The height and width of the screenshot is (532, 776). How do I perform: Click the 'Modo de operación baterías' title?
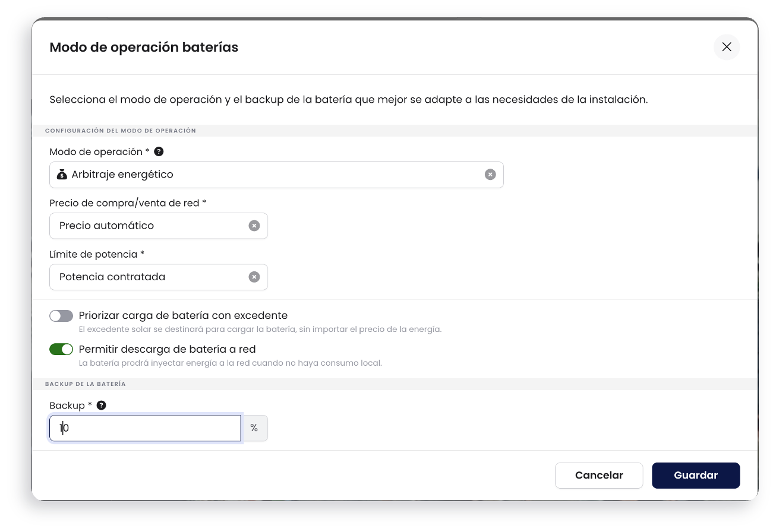click(x=144, y=47)
